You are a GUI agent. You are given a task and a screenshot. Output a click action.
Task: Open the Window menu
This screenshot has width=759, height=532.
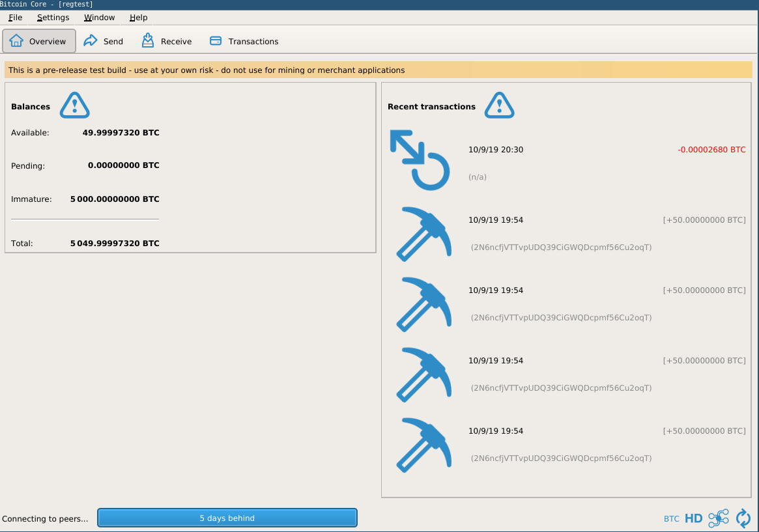point(99,18)
